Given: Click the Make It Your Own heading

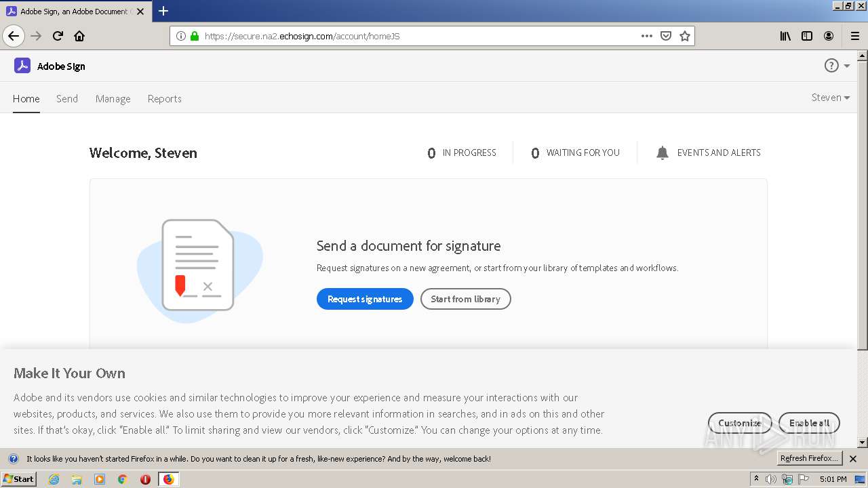Looking at the screenshot, I should (69, 373).
